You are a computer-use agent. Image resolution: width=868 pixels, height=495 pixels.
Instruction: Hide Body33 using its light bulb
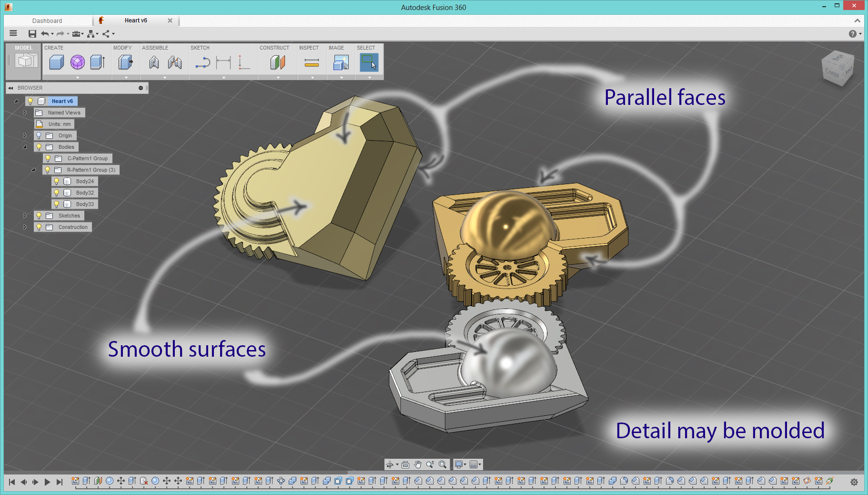[x=56, y=205]
